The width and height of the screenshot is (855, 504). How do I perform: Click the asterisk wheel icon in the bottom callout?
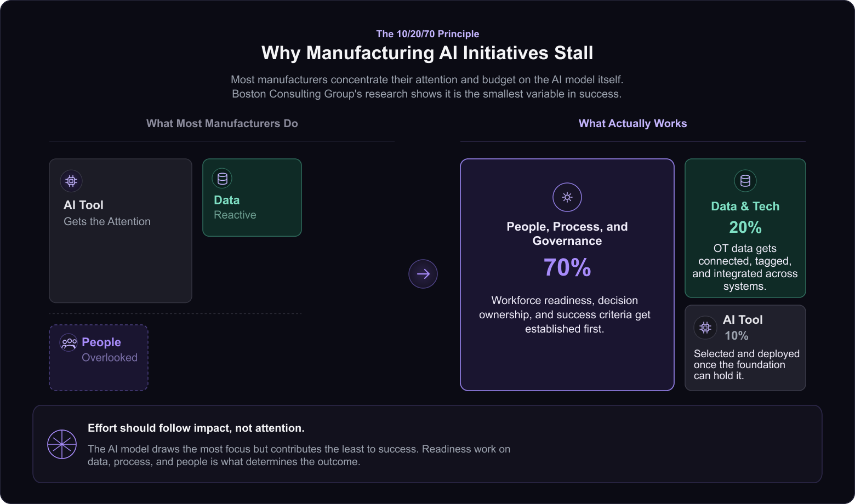pyautogui.click(x=62, y=444)
